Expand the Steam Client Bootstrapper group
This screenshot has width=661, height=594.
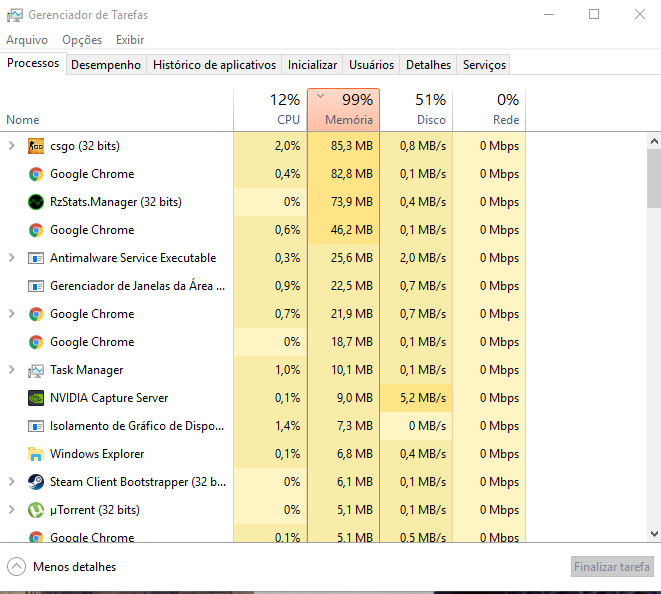(x=12, y=482)
